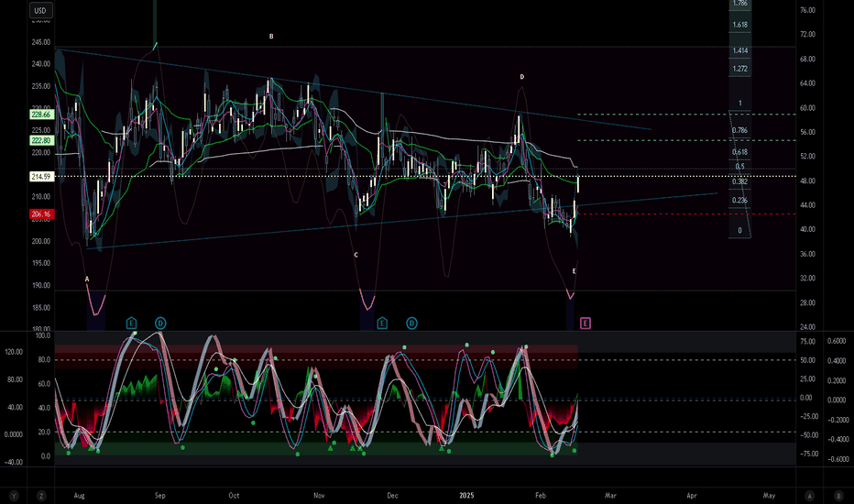Click the 2025 label on the time axis

click(466, 495)
